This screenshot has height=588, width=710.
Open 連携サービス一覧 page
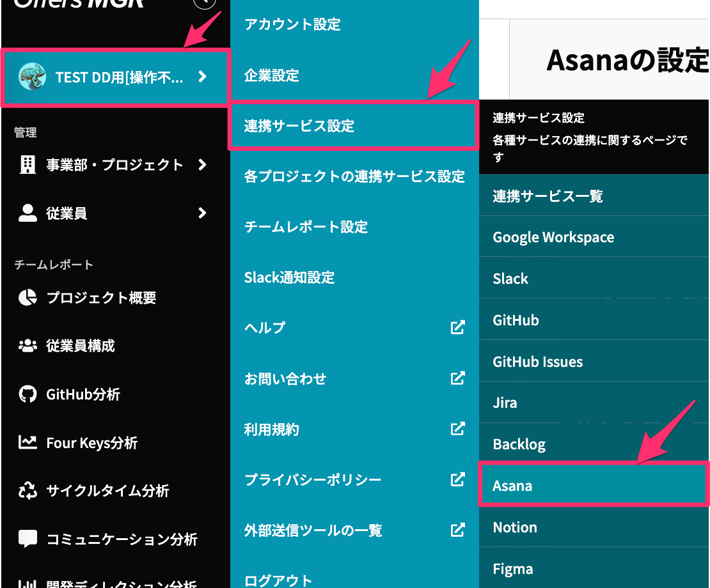pyautogui.click(x=594, y=196)
